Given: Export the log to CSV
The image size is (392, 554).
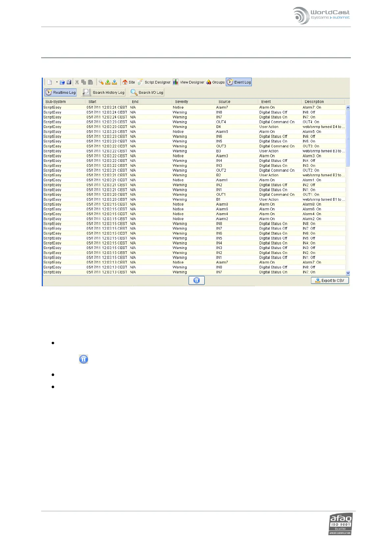Looking at the screenshot, I should [330, 281].
